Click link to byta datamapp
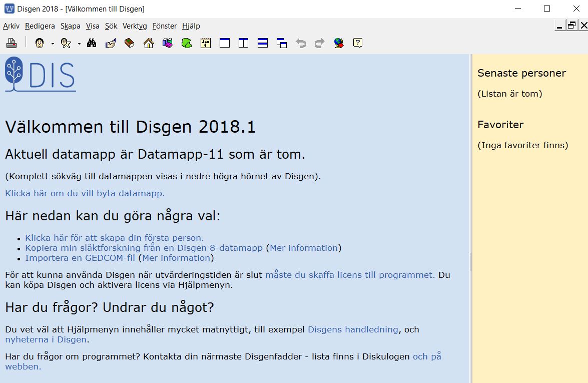The height and width of the screenshot is (383, 588). pos(85,193)
